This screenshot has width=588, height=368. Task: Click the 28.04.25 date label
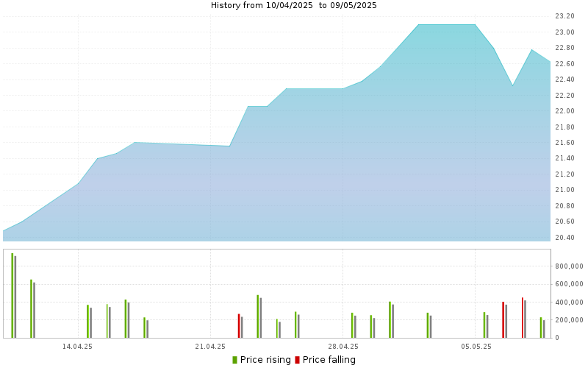[x=343, y=346]
